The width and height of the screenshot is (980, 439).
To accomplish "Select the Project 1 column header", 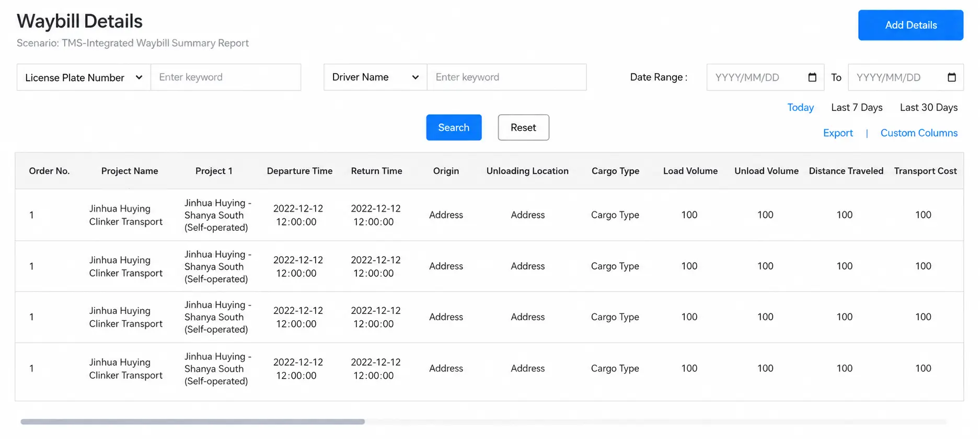I will pyautogui.click(x=214, y=171).
